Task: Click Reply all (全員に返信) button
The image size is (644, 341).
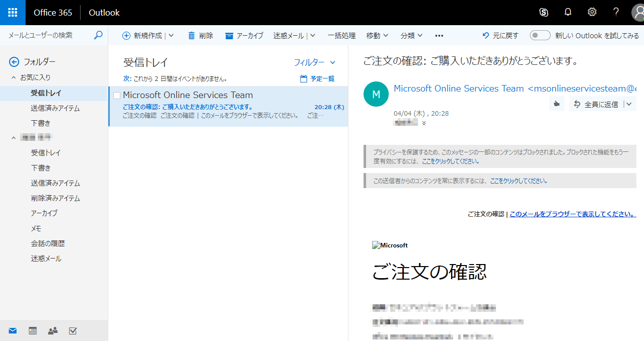Action: [x=597, y=104]
